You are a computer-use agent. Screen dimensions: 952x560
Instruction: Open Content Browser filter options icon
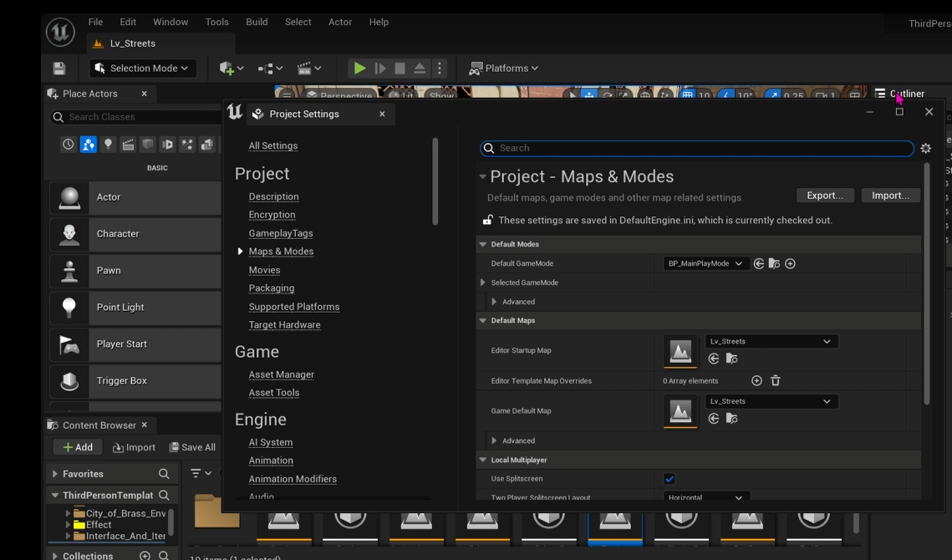point(201,473)
